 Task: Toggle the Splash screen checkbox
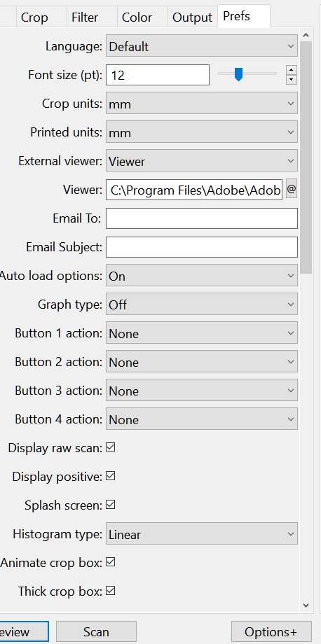(x=110, y=505)
